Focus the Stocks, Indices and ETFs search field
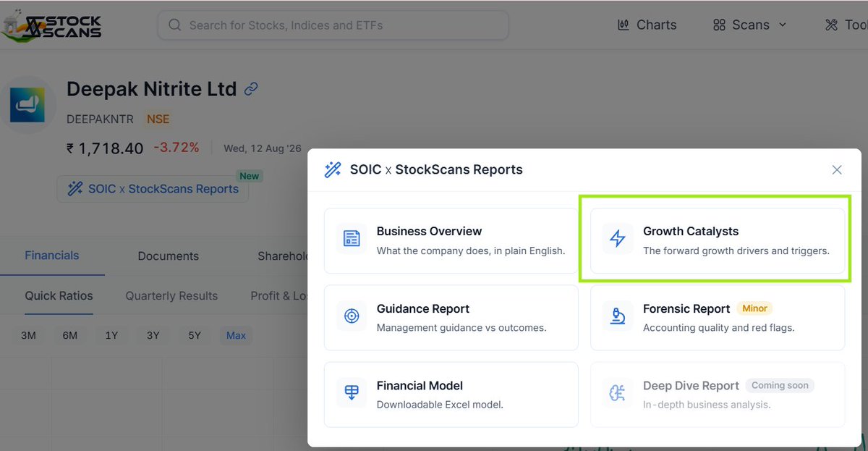 point(333,25)
